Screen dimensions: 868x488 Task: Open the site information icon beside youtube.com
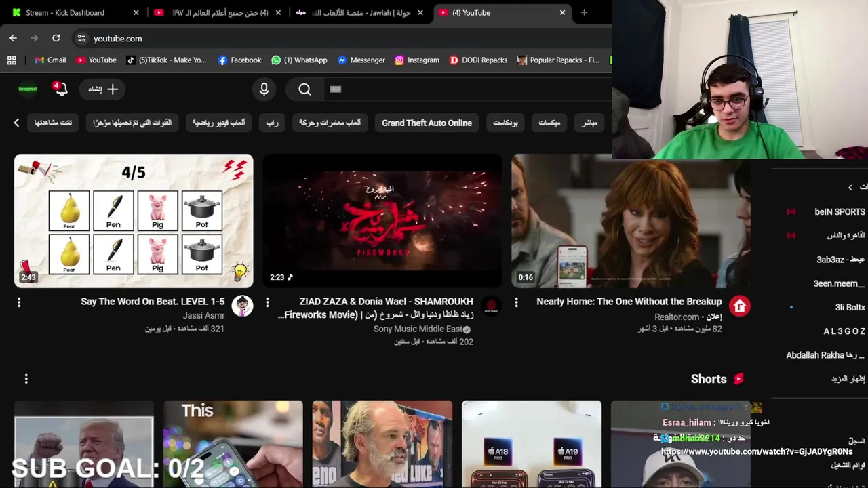click(x=81, y=39)
